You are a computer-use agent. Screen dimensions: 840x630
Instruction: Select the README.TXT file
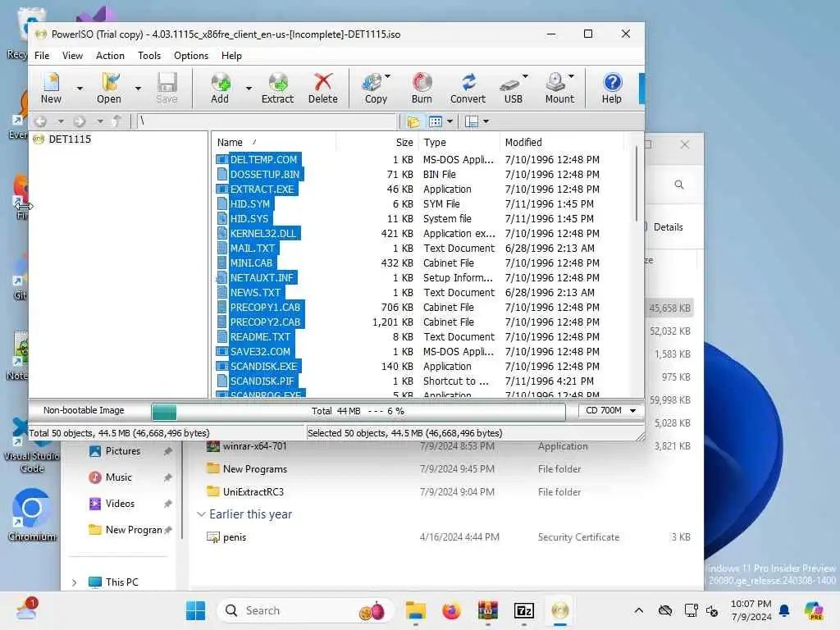click(260, 337)
